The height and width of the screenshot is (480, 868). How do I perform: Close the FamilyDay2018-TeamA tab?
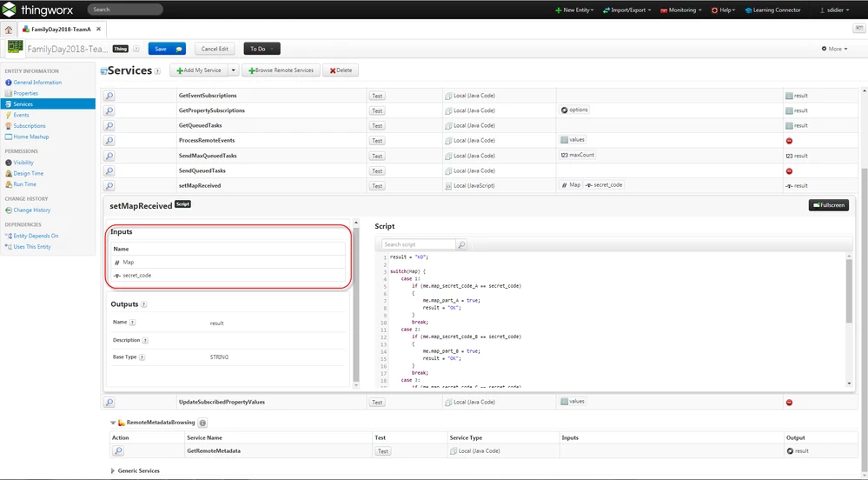coord(98,29)
